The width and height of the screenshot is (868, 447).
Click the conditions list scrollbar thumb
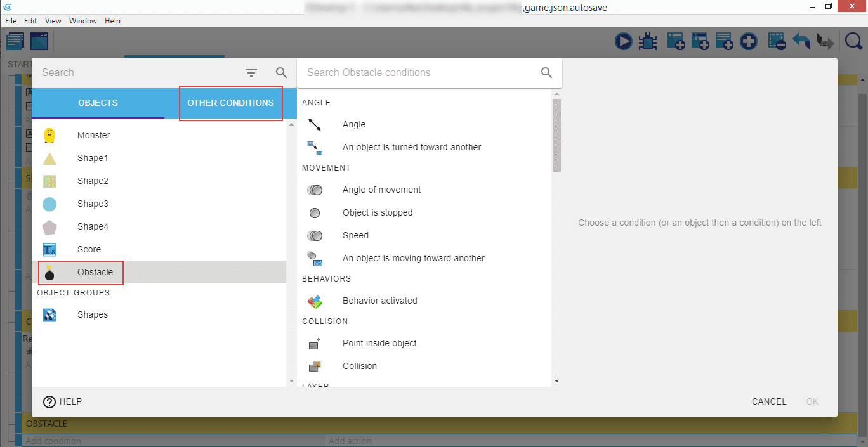pyautogui.click(x=556, y=136)
